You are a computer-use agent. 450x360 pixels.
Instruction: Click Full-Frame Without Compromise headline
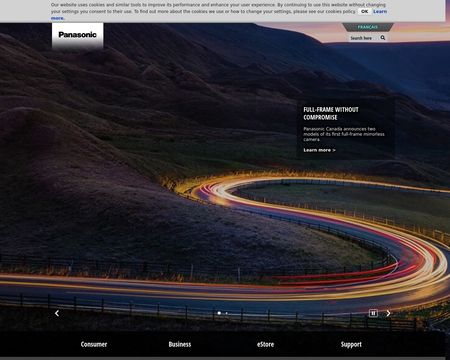pyautogui.click(x=331, y=113)
